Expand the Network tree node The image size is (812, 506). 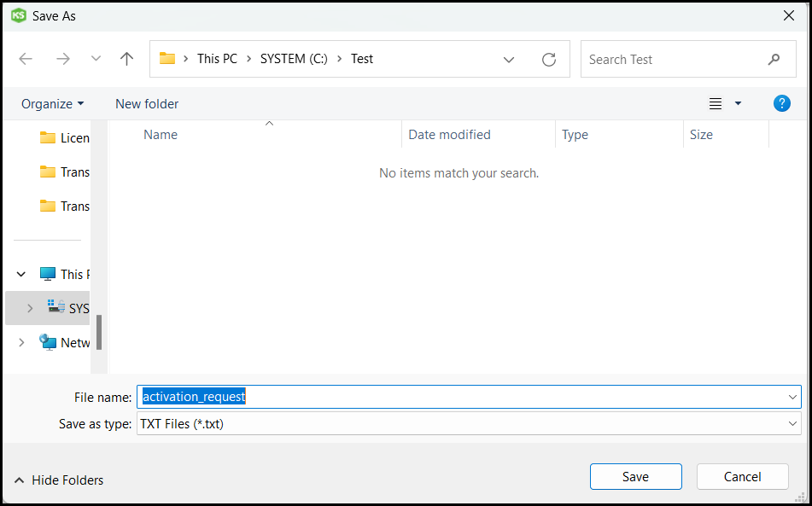click(x=21, y=342)
